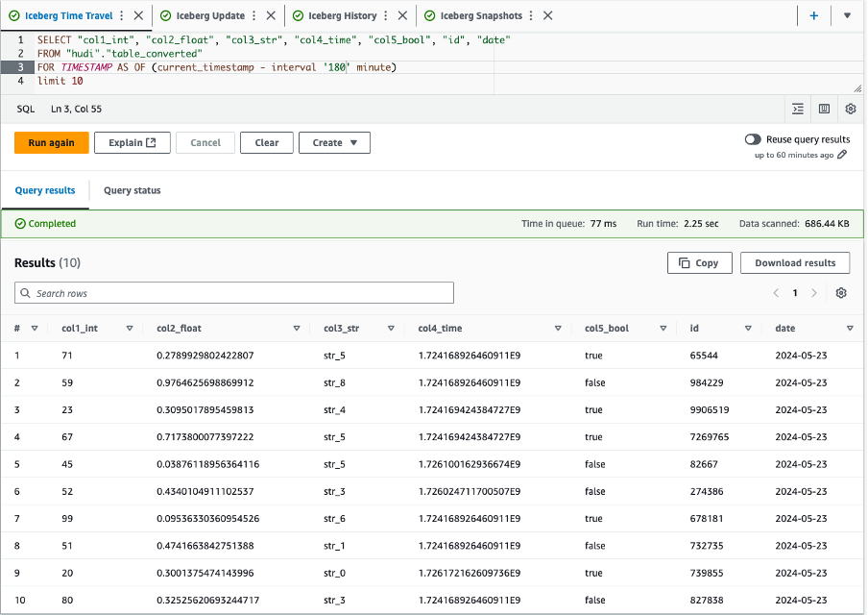Add a new query tab with plus icon

pyautogui.click(x=813, y=15)
